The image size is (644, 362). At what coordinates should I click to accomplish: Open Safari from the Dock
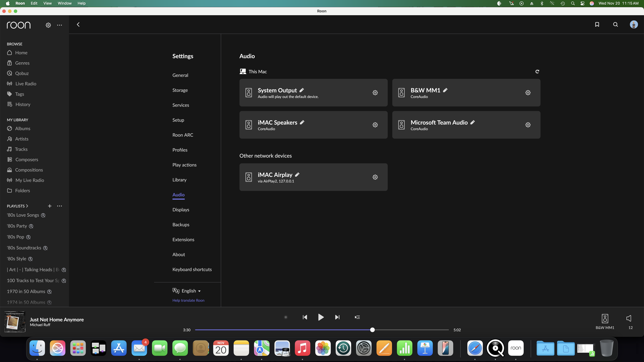[x=475, y=348]
